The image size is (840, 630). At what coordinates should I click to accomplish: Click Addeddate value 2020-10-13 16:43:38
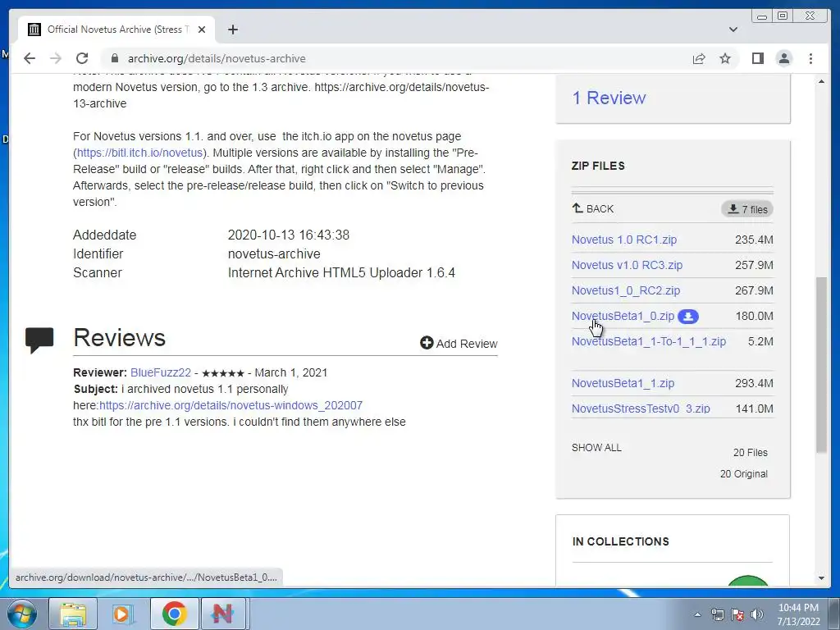coord(288,235)
